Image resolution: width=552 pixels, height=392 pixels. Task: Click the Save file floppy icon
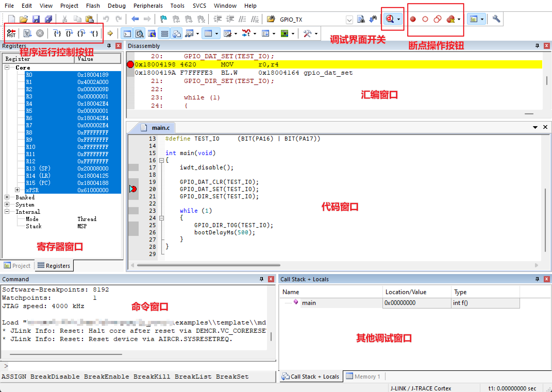point(36,19)
